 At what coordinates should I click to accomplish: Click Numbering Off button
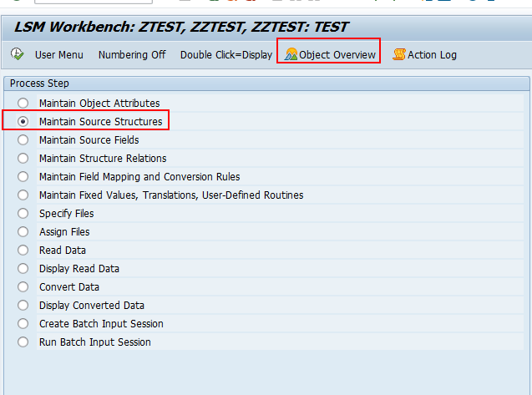pos(132,54)
